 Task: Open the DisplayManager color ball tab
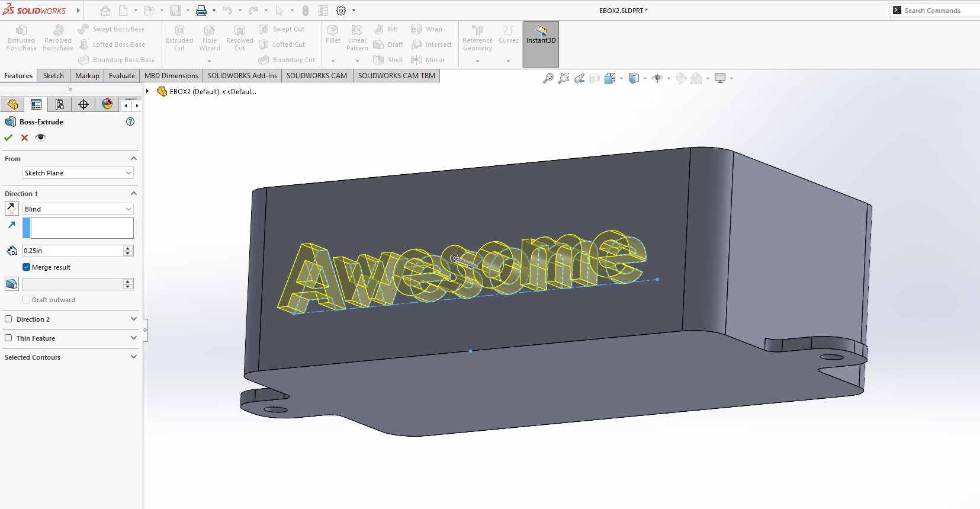107,104
